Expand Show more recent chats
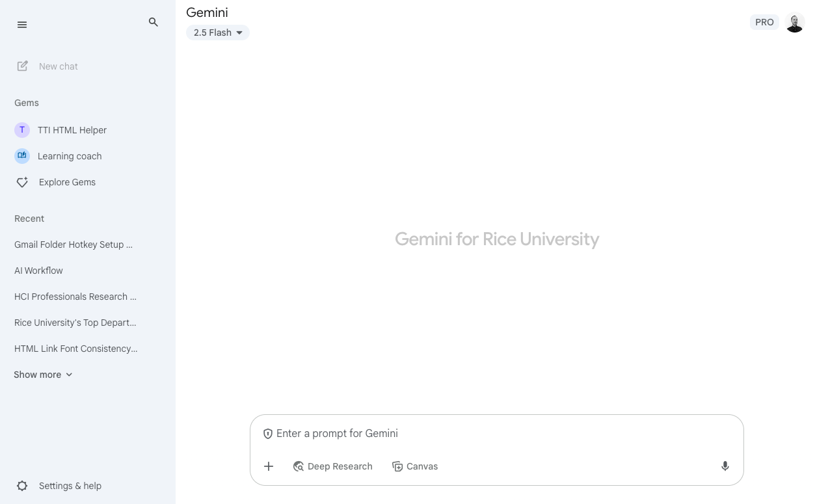Image resolution: width=815 pixels, height=504 pixels. point(43,375)
